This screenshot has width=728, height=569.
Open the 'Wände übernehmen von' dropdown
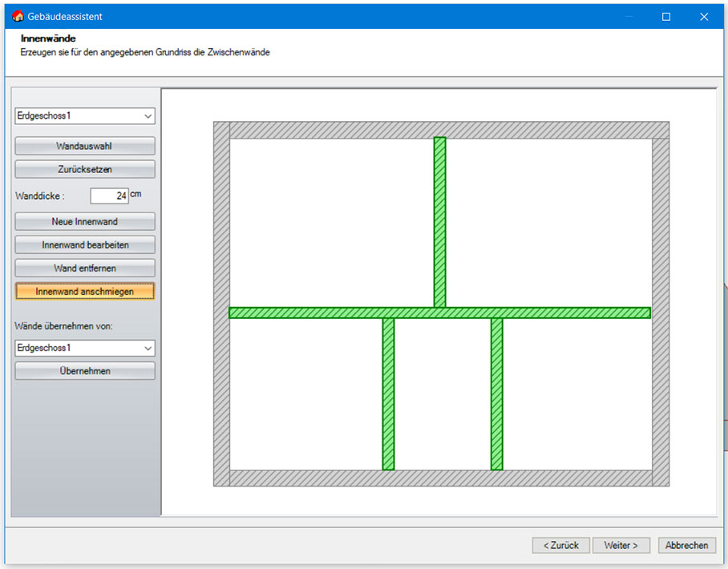coord(85,348)
